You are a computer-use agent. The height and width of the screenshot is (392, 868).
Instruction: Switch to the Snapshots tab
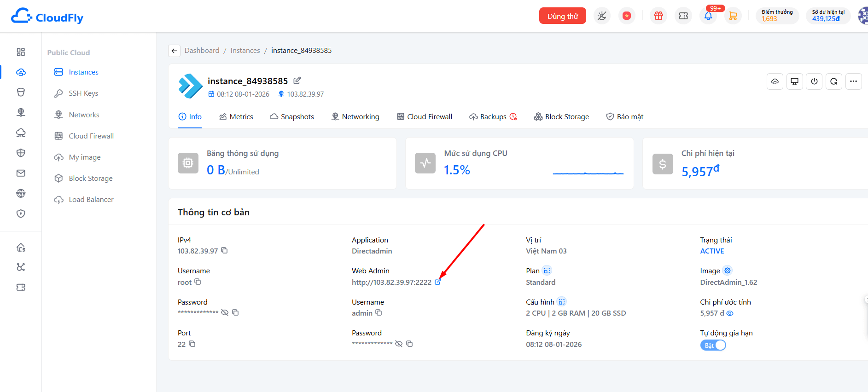(x=292, y=117)
